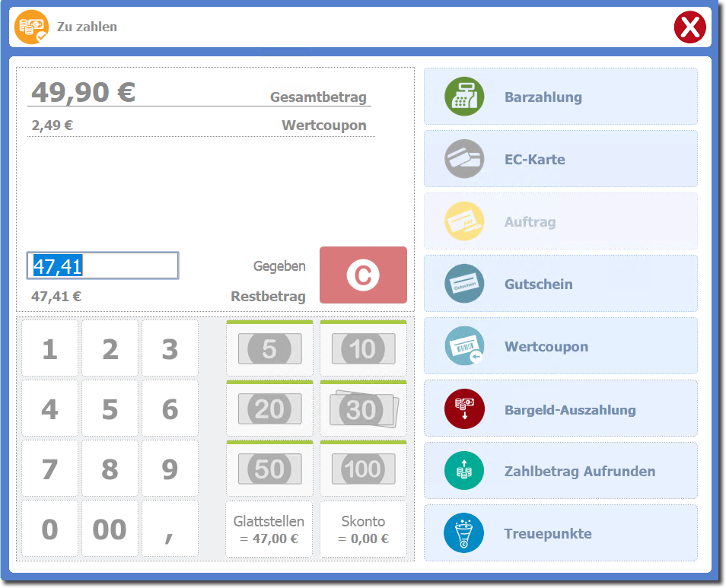Select the 20 euro banknote

[x=269, y=409]
